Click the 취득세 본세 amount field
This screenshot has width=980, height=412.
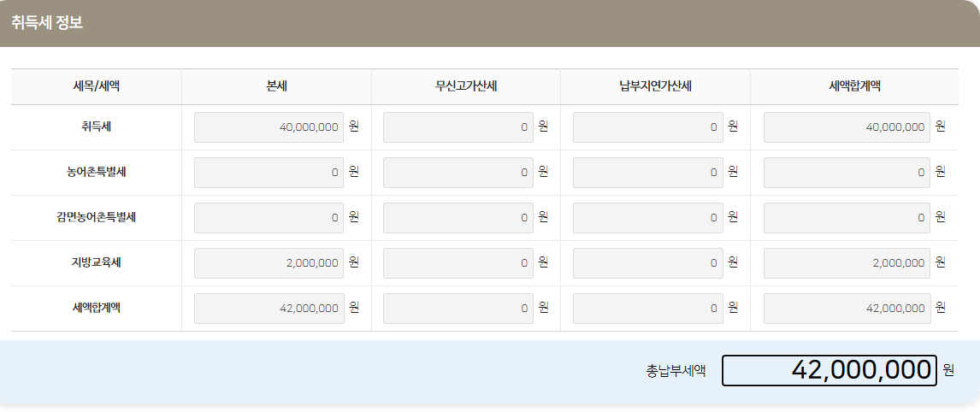[269, 127]
